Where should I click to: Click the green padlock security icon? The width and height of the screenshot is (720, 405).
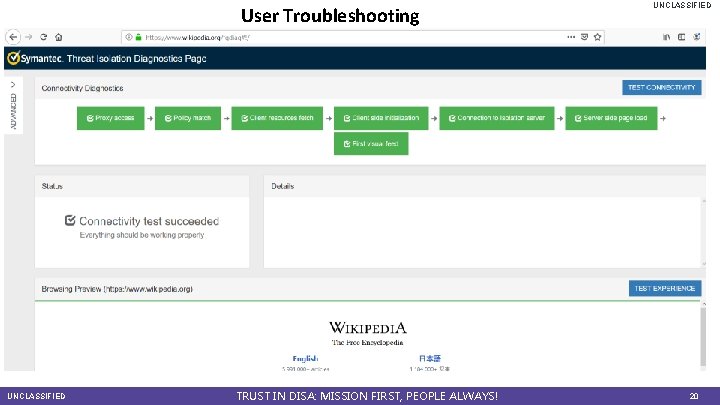click(138, 37)
